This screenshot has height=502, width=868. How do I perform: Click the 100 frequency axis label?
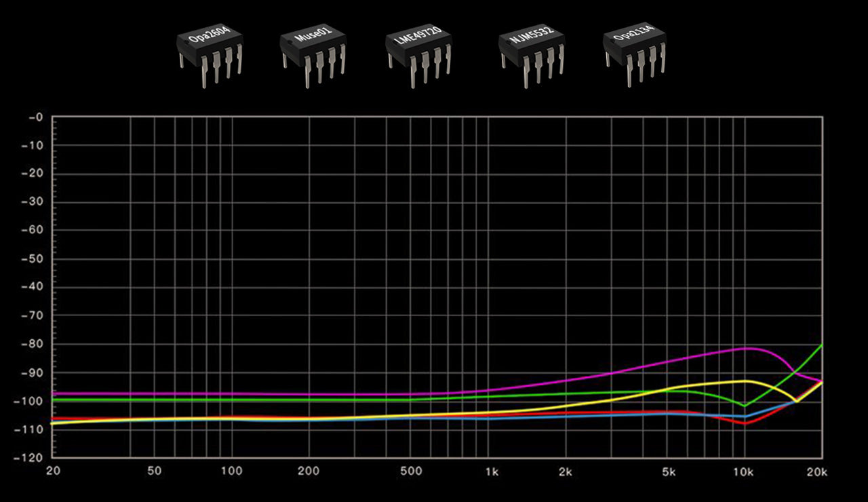pos(231,471)
